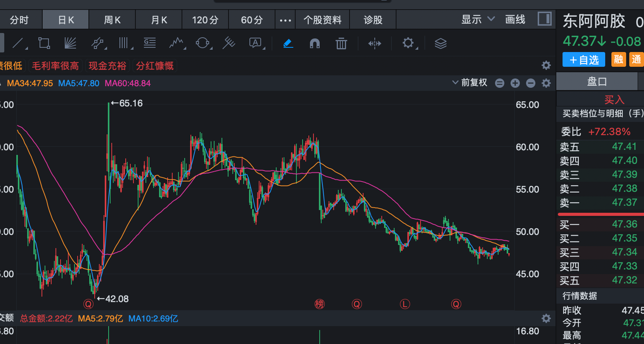Image resolution: width=644 pixels, height=344 pixels.
Task: Click the 榜 event marker on chart
Action: pyautogui.click(x=319, y=304)
